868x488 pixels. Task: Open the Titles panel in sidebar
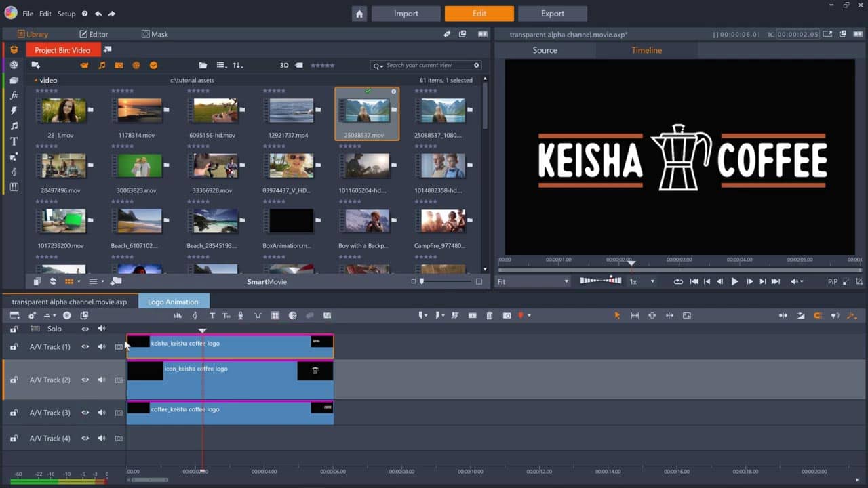(14, 142)
